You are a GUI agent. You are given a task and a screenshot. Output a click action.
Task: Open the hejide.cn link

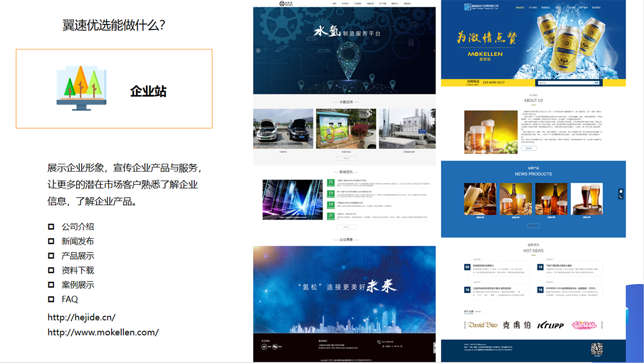pyautogui.click(x=82, y=317)
